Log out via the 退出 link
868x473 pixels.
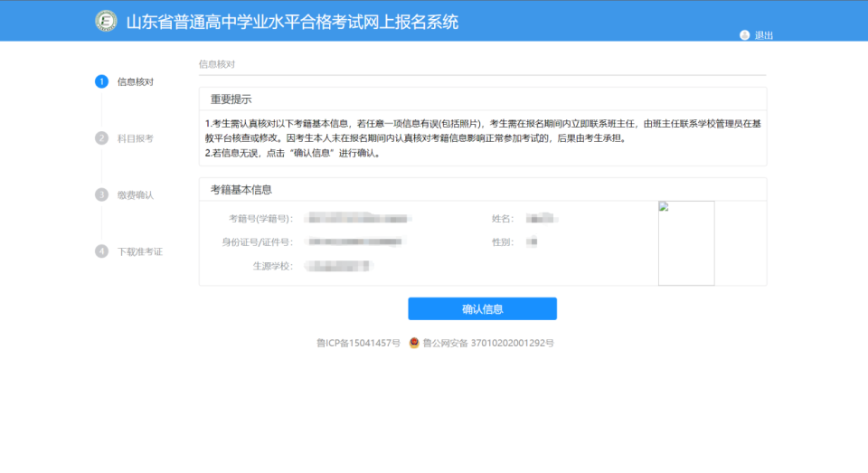click(764, 35)
